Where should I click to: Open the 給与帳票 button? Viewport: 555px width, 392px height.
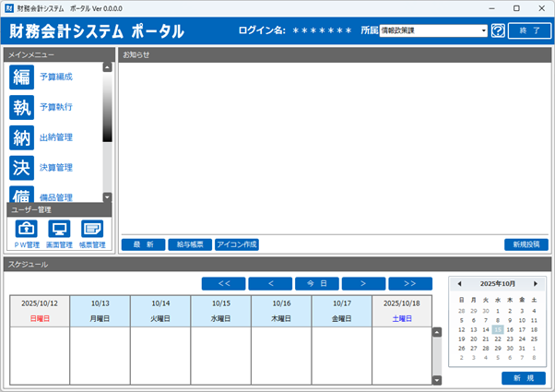190,244
